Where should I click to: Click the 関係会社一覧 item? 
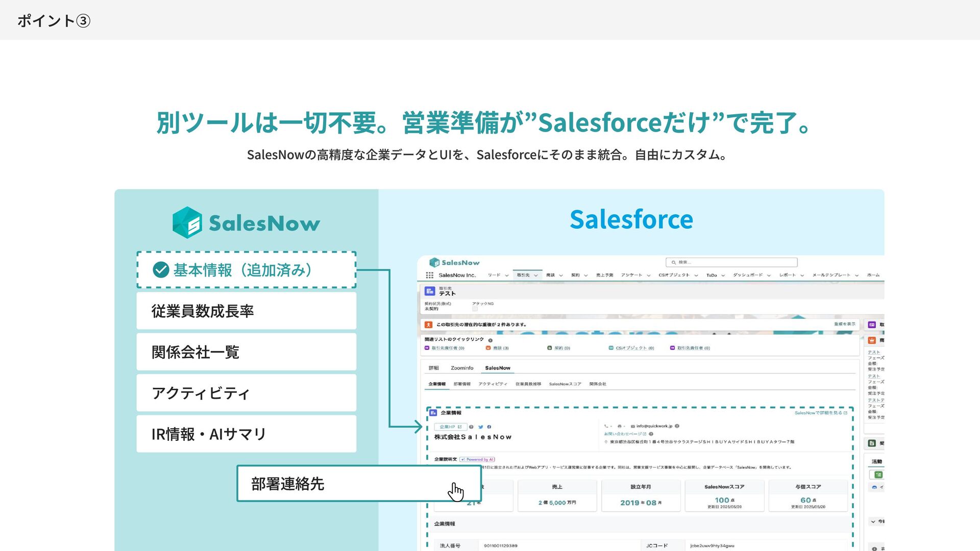(x=247, y=352)
